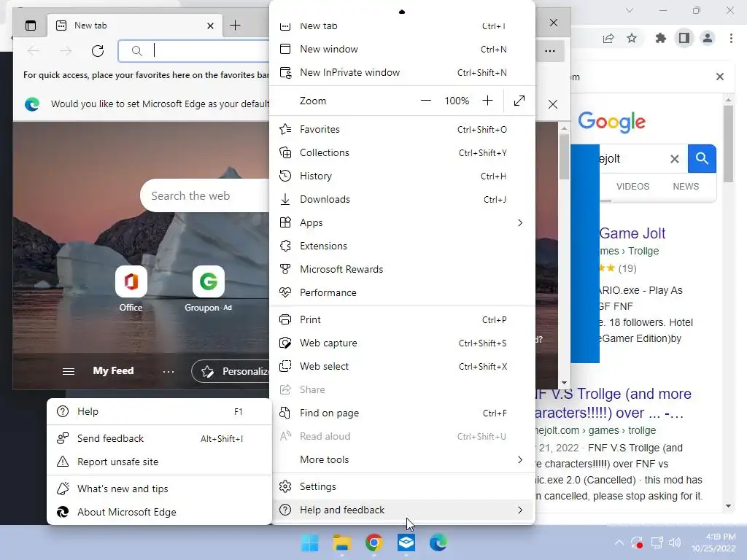The height and width of the screenshot is (560, 747).
Task: Open Extensions from the menu
Action: 402,246
